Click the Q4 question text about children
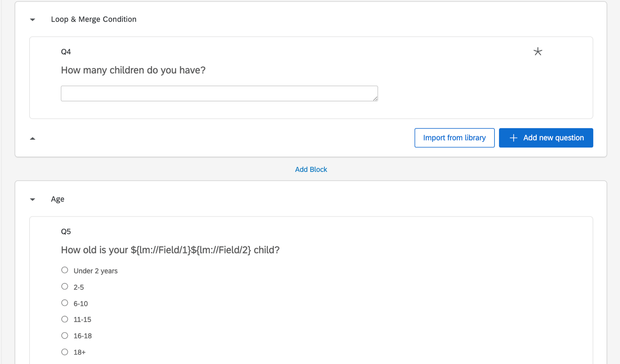The width and height of the screenshot is (620, 364). [x=133, y=70]
